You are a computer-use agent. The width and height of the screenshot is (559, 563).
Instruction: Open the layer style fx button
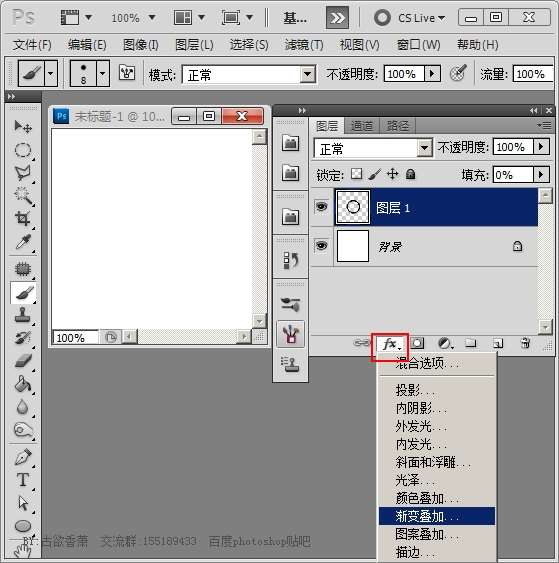click(x=391, y=344)
